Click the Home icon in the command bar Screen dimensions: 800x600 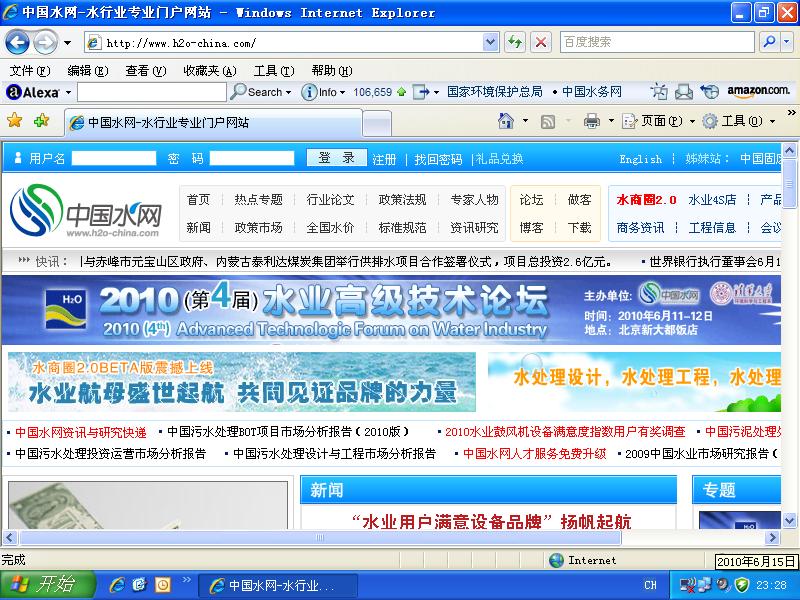(506, 121)
